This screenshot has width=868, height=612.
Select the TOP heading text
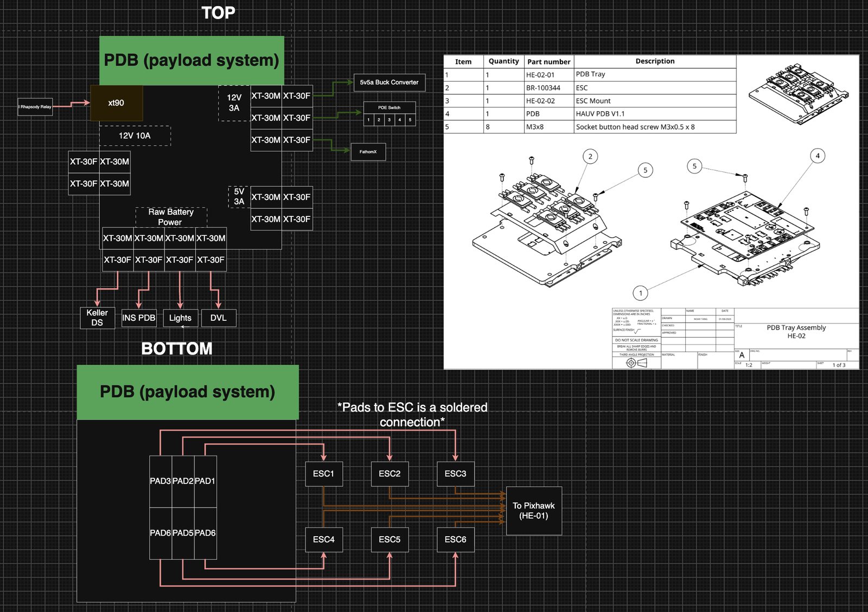(x=218, y=12)
